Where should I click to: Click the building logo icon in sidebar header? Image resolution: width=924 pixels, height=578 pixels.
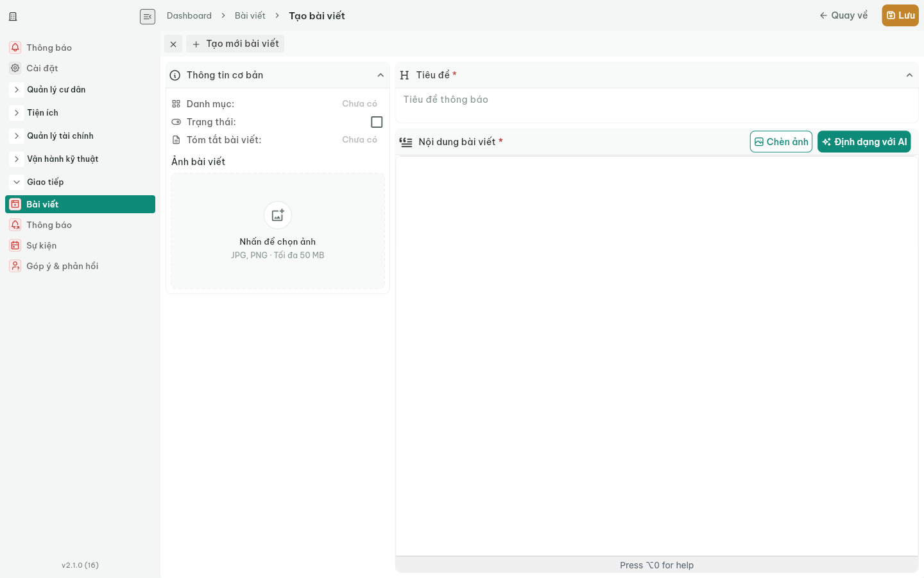13,16
